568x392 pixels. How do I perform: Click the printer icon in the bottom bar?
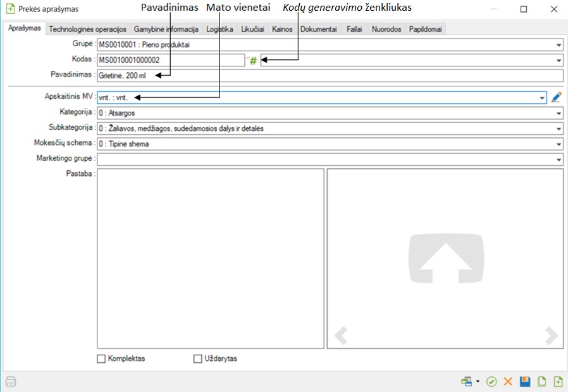11,382
